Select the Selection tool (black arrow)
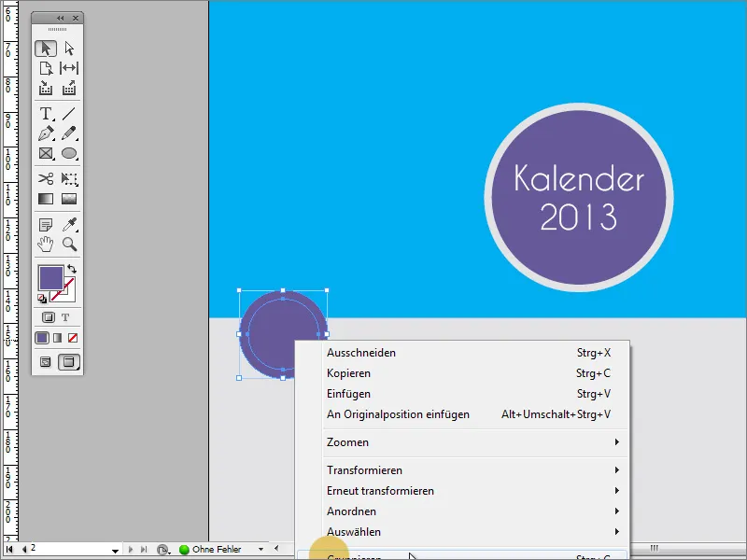The width and height of the screenshot is (747, 560). pyautogui.click(x=46, y=49)
